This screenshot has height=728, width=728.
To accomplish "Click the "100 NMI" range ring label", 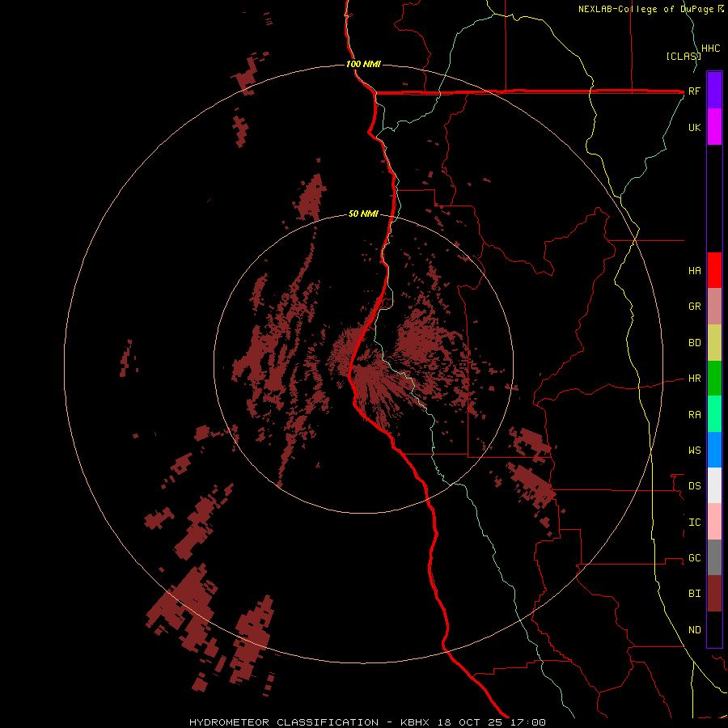I will [x=363, y=64].
